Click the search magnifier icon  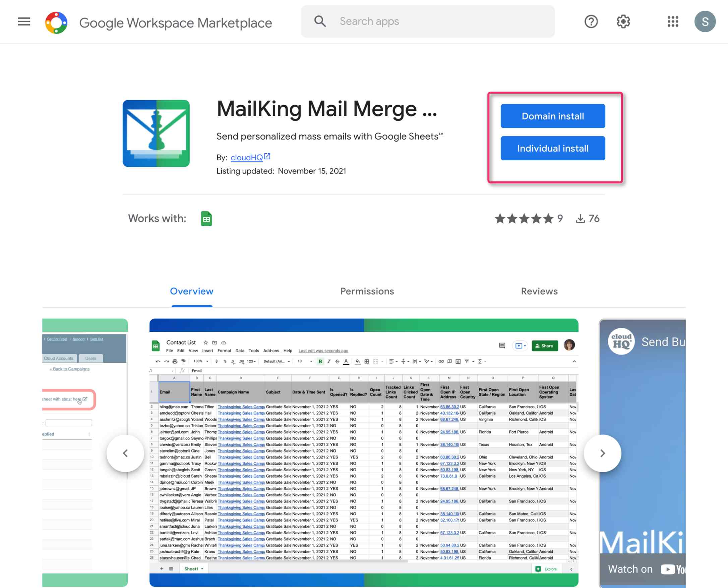coord(320,21)
